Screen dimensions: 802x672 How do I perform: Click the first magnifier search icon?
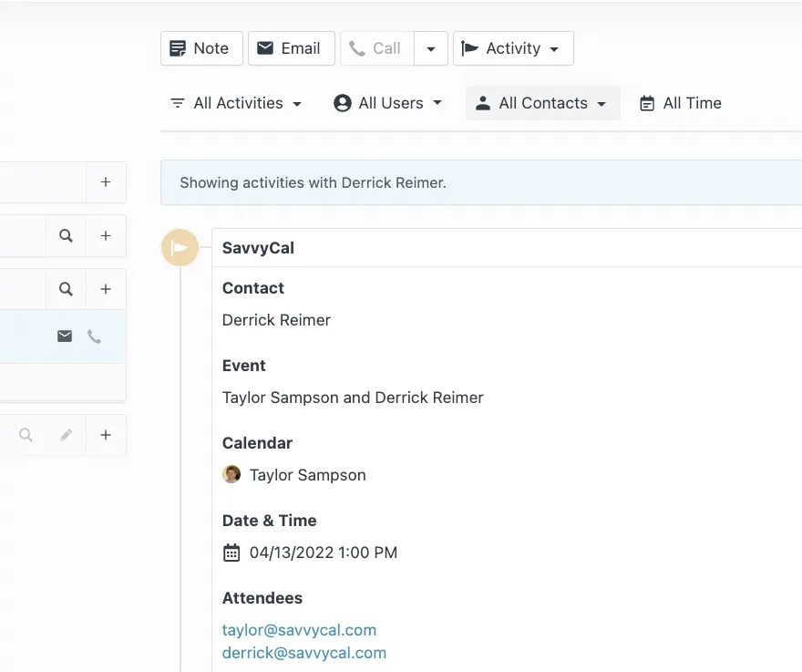coord(66,236)
